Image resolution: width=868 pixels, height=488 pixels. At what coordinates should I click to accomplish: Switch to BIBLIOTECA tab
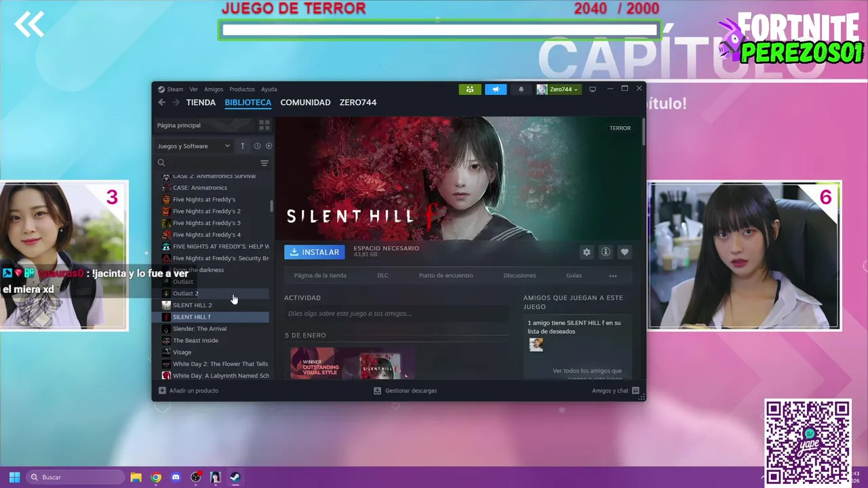248,102
